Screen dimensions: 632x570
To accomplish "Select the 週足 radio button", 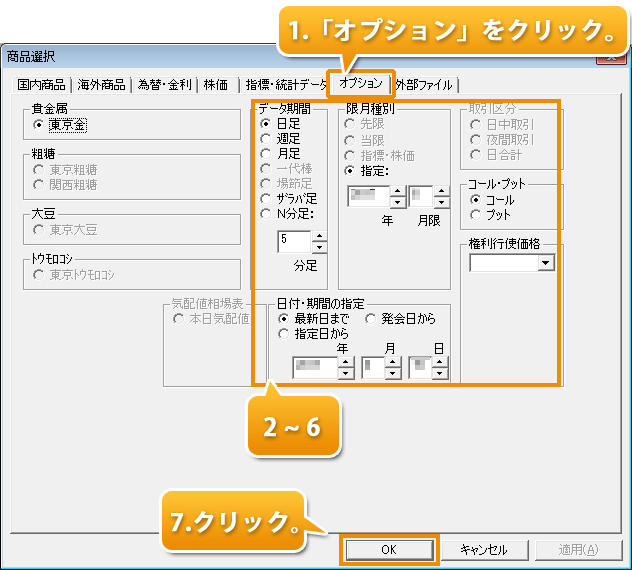I will click(266, 139).
